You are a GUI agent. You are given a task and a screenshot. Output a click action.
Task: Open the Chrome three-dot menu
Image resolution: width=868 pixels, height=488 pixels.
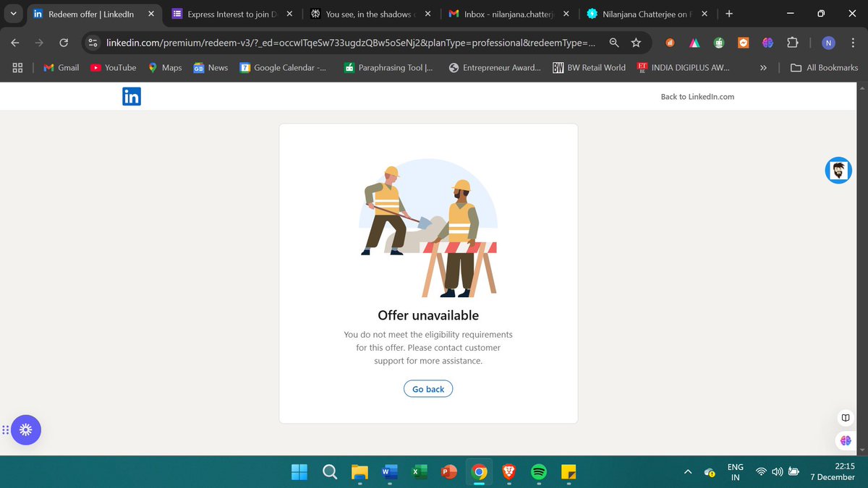pos(854,43)
